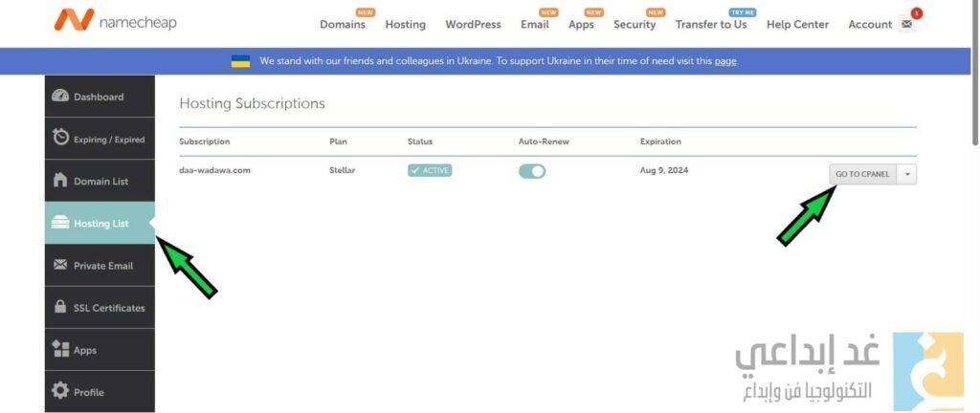
Task: Click the ACTIVE status badge
Action: [430, 170]
